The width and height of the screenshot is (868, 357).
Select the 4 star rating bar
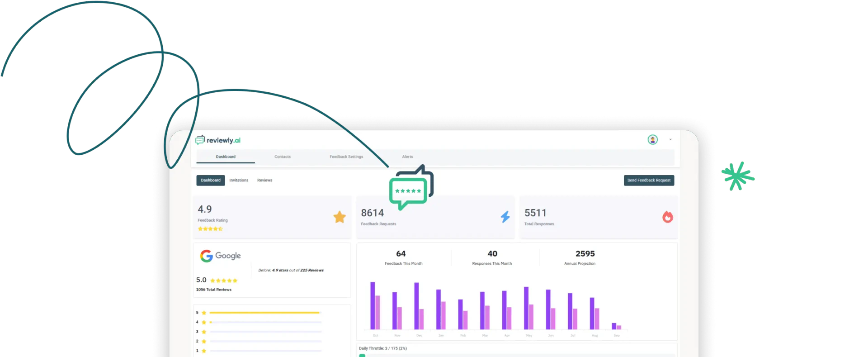(265, 322)
